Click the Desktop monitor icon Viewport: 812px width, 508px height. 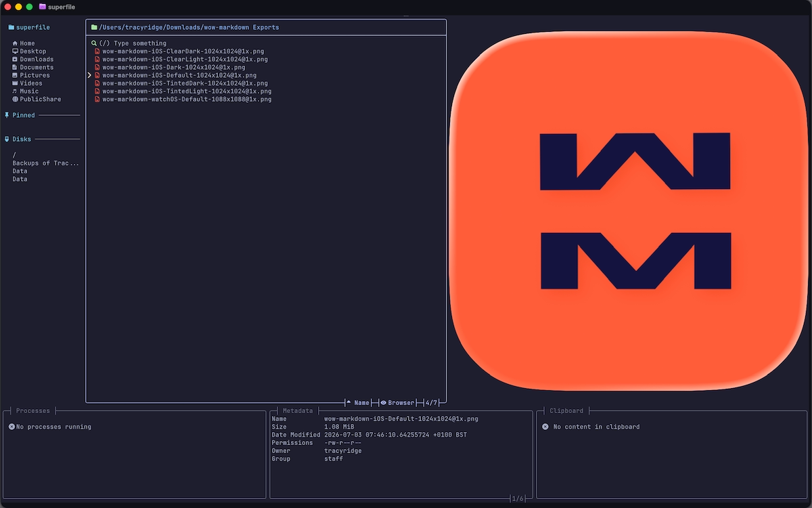(x=15, y=51)
